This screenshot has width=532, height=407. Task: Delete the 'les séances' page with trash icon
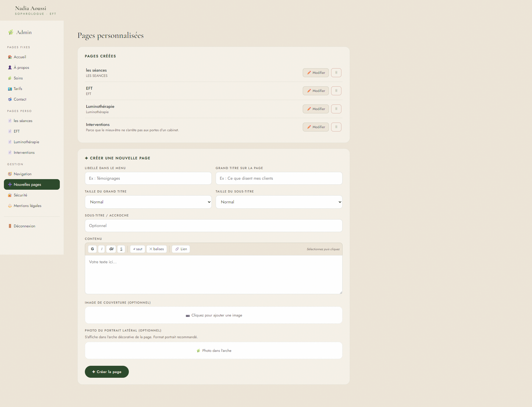pos(336,73)
